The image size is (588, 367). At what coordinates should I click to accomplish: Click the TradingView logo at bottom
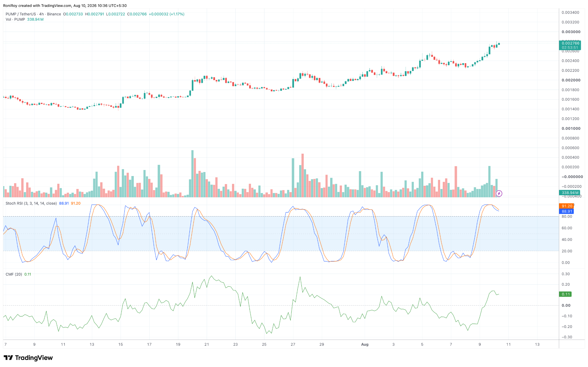pyautogui.click(x=28, y=358)
